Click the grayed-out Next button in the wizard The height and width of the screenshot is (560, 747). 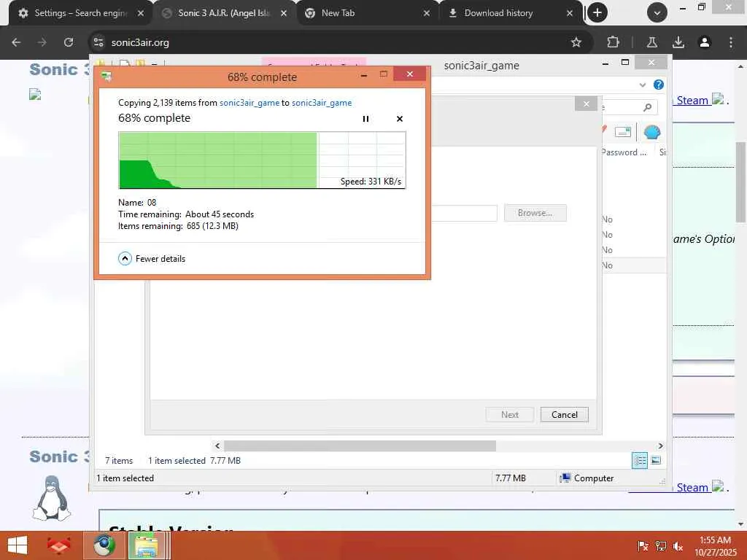pos(510,415)
